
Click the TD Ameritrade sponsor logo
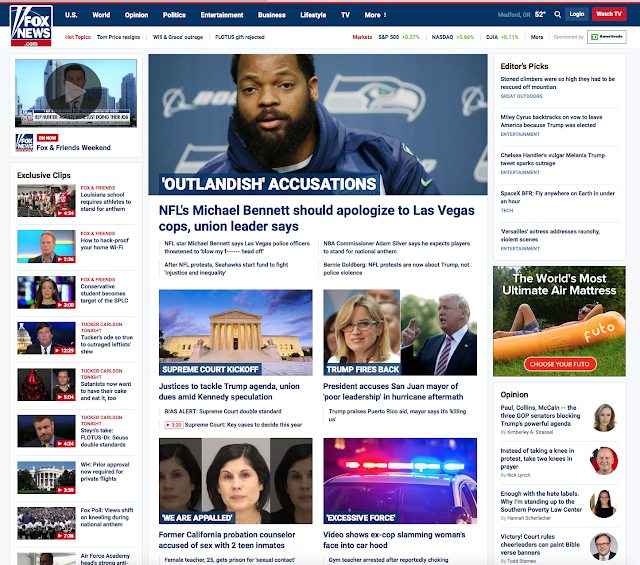pyautogui.click(x=607, y=37)
